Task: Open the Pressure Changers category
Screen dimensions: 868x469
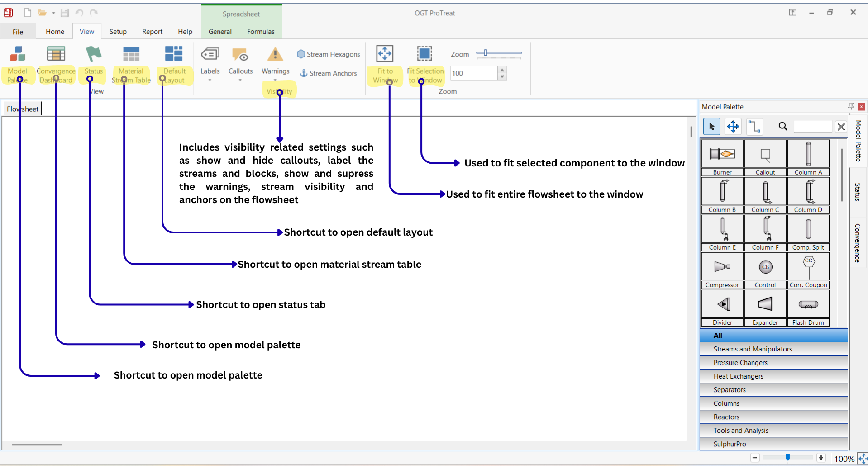Action: coord(773,363)
